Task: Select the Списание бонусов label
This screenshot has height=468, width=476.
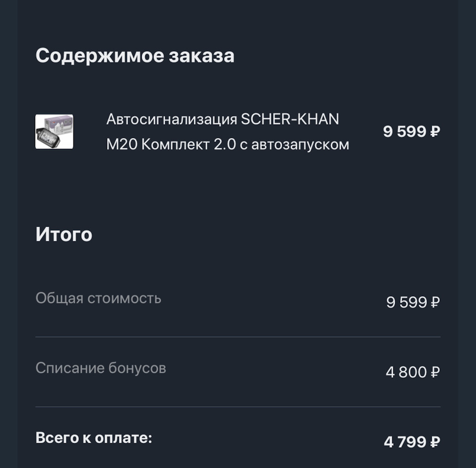Action: (x=101, y=368)
